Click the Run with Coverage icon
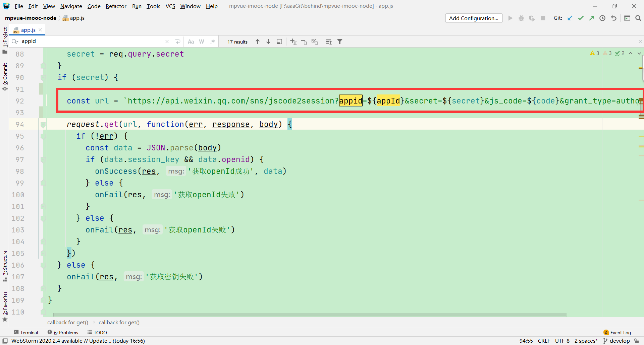 pyautogui.click(x=532, y=18)
